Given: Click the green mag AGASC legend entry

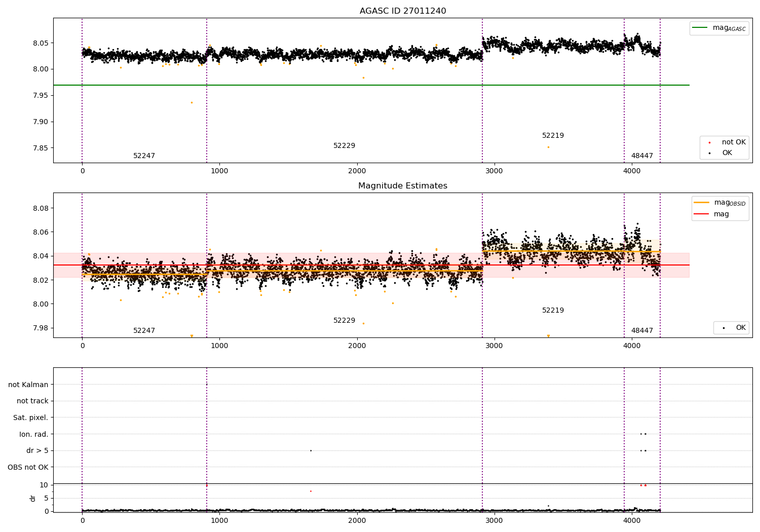Looking at the screenshot, I should click(719, 28).
